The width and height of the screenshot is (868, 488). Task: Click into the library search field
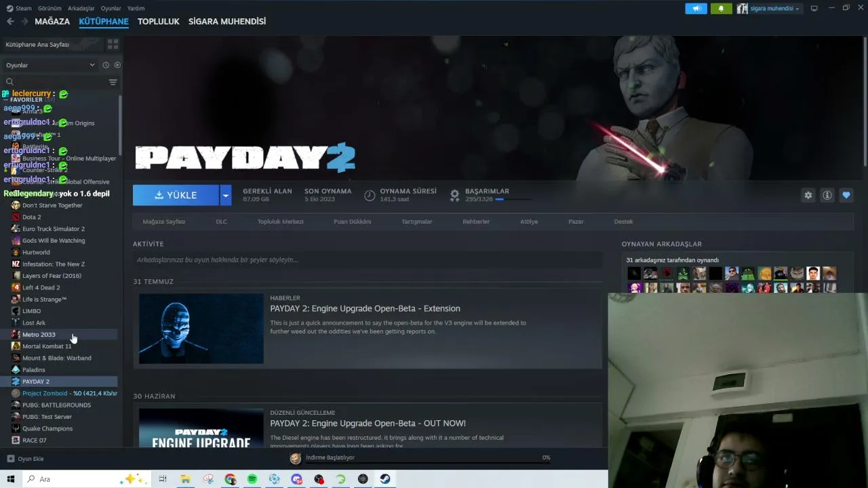pos(56,82)
